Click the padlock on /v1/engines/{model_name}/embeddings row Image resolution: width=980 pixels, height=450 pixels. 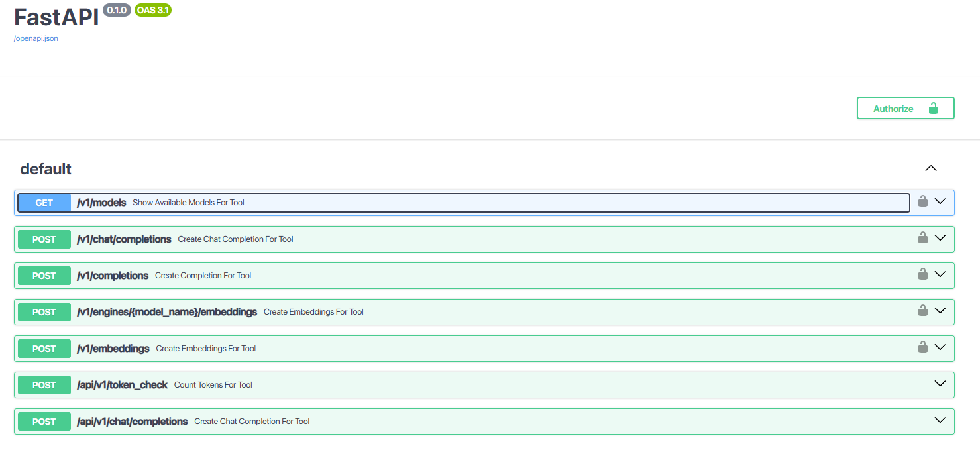(922, 310)
